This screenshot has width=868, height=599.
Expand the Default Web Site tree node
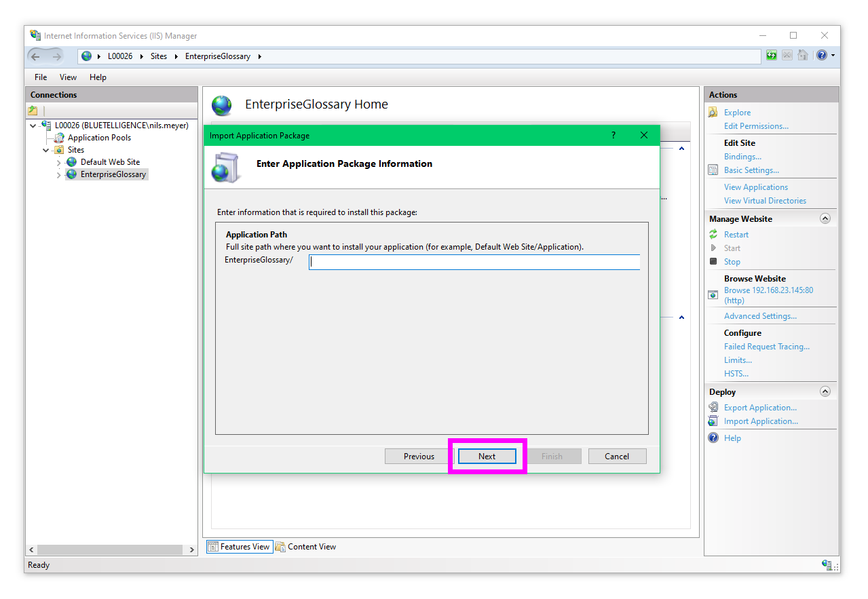(58, 163)
